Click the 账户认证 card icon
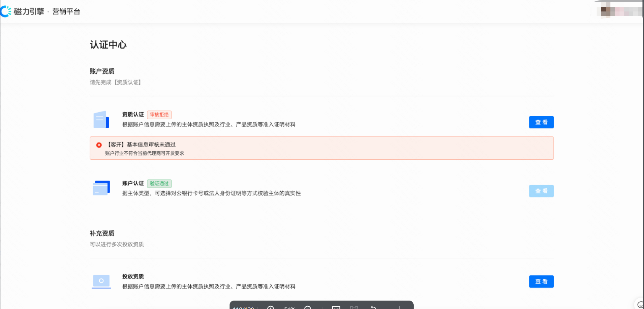This screenshot has width=644, height=309. pos(101,188)
